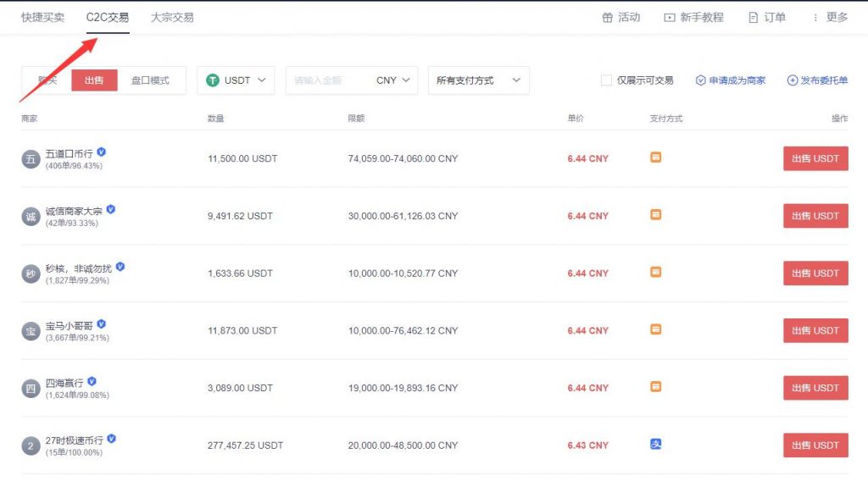Image resolution: width=868 pixels, height=481 pixels.
Task: Sell USDT to 秒核，非诚勿扰
Action: click(x=815, y=274)
